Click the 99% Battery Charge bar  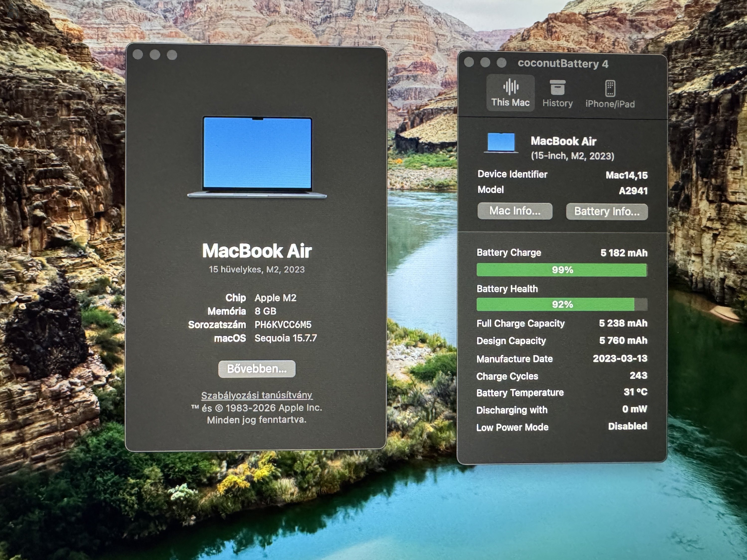pos(562,270)
